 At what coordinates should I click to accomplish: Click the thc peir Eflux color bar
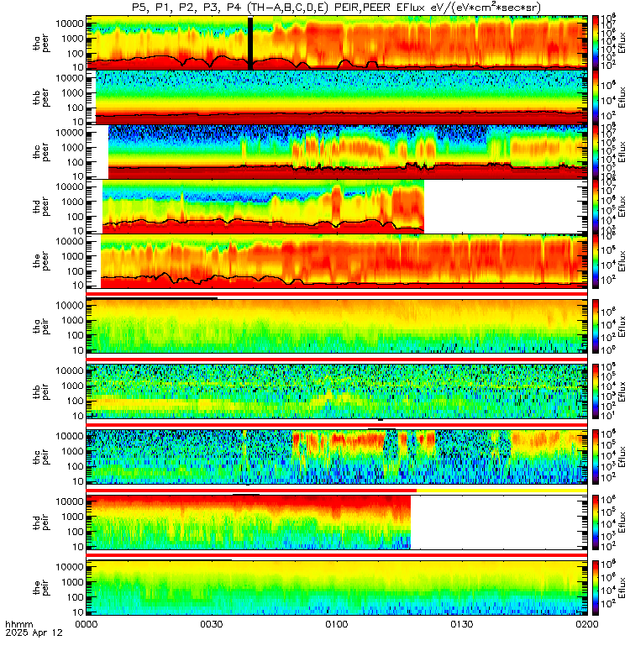[x=596, y=457]
